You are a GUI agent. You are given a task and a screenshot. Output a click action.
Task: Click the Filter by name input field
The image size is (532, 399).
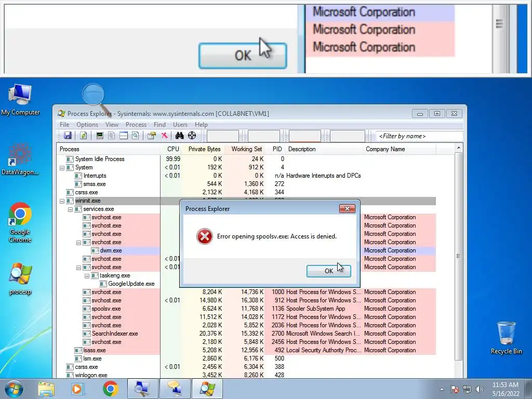click(419, 136)
